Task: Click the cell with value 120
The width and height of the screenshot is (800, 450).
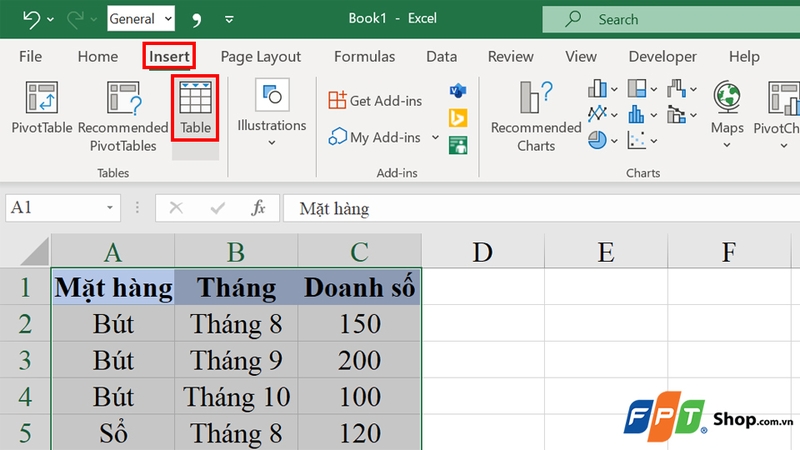Action: pyautogui.click(x=360, y=433)
